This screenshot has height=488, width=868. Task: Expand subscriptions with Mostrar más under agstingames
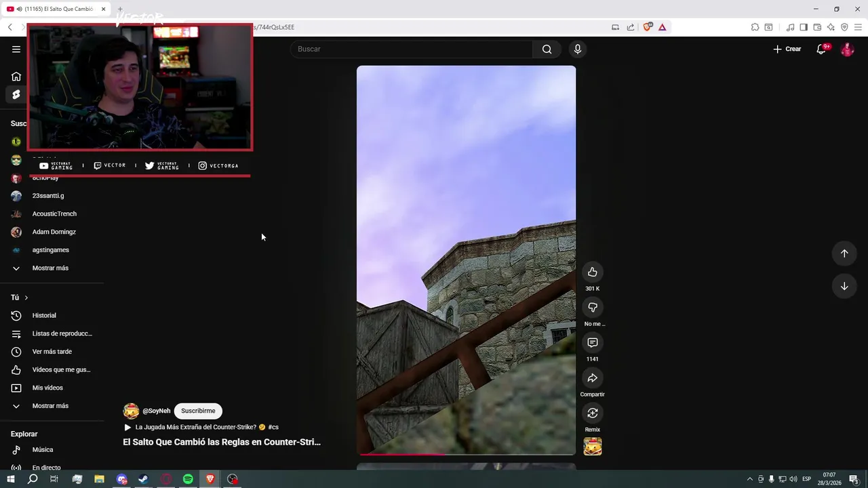click(52, 268)
